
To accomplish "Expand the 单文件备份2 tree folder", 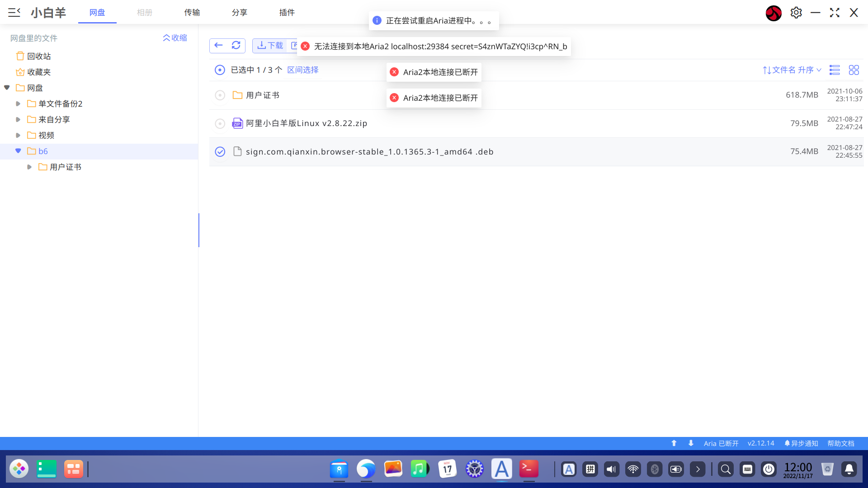I will coord(18,104).
